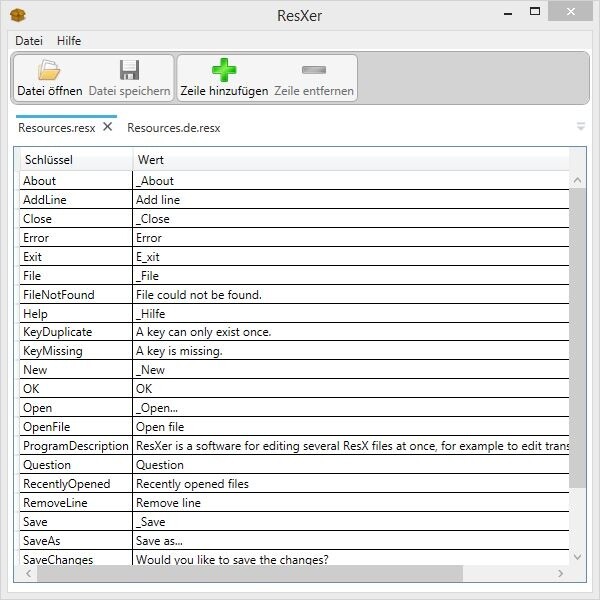Minimize the ResXer window
Viewport: 600px width, 600px height.
tap(508, 12)
